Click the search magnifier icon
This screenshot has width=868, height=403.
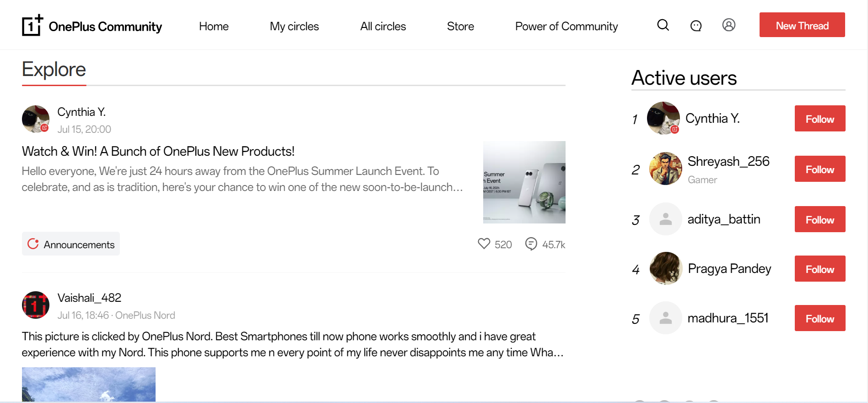pyautogui.click(x=663, y=25)
